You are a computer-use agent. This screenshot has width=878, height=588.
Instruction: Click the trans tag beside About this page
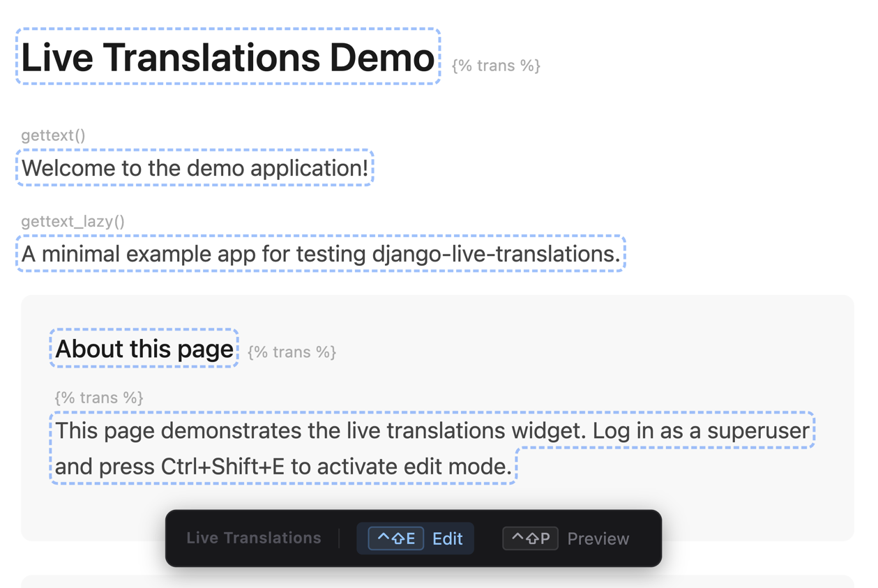(x=292, y=352)
